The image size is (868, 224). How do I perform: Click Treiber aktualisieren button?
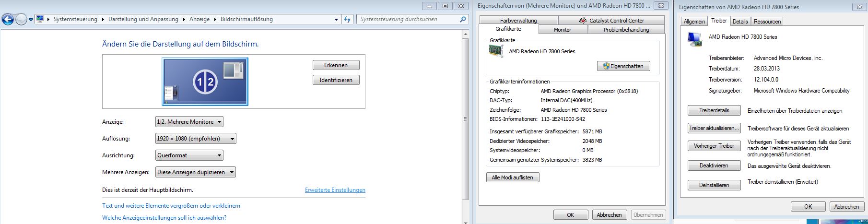click(x=714, y=128)
